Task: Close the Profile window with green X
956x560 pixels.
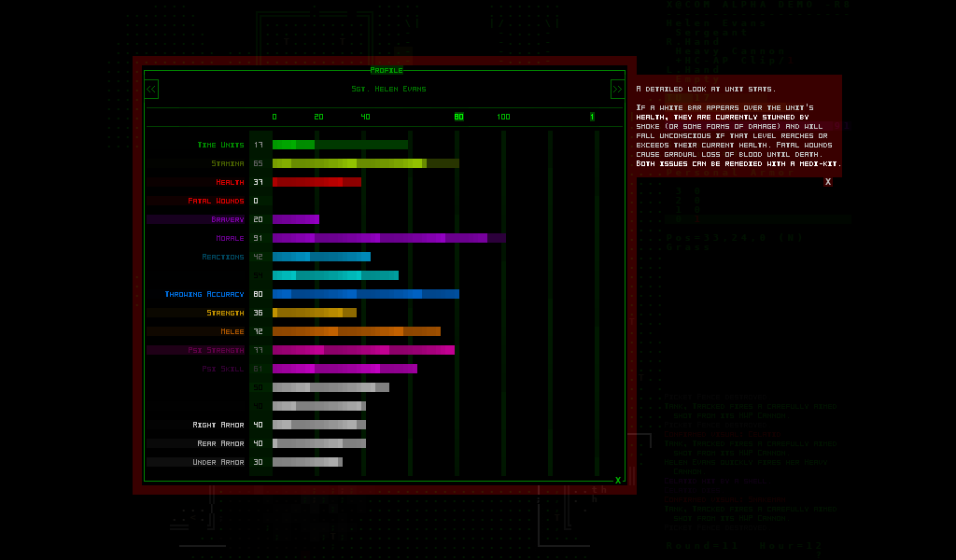Action: point(618,480)
